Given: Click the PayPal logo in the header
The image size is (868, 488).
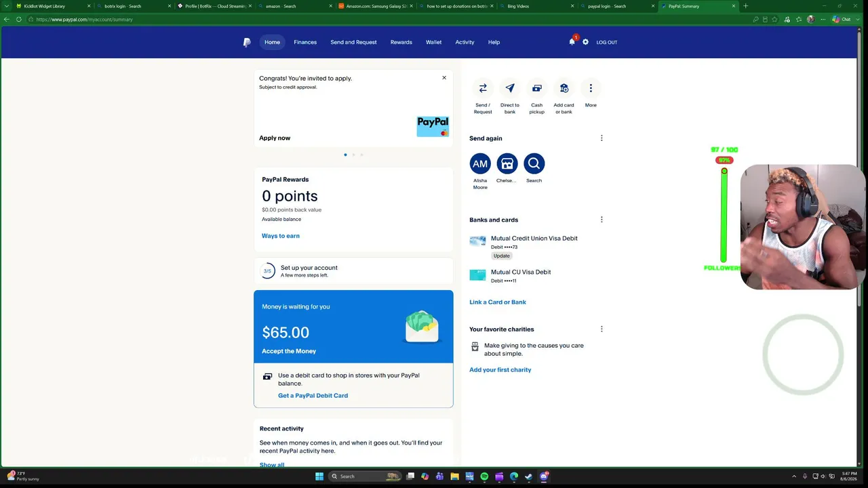Looking at the screenshot, I should (247, 42).
